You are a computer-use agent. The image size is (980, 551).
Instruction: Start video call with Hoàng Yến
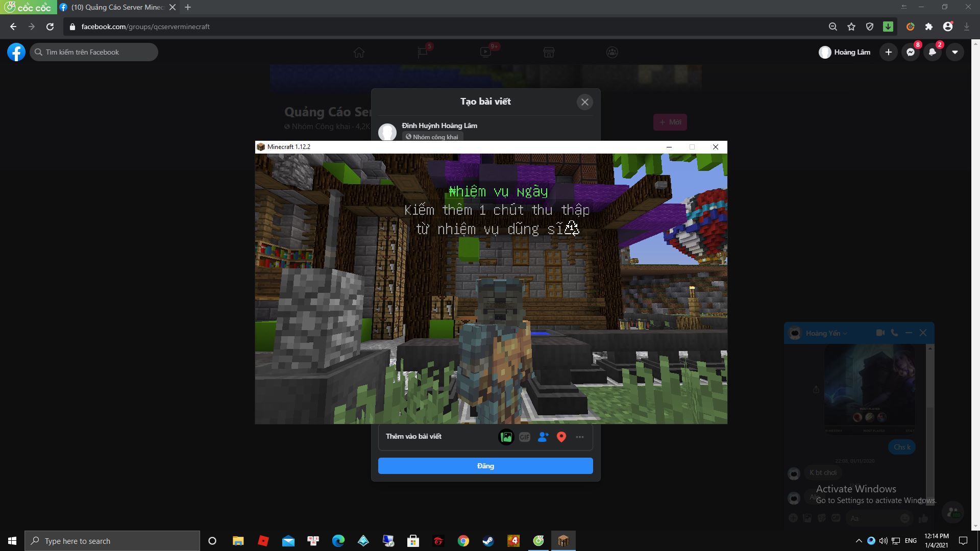(880, 333)
